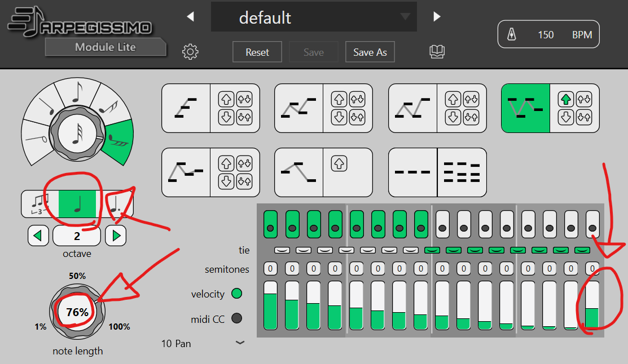Viewport: 628px width, 364px height.
Task: Select the third zigzag-up arpeggio pattern
Action: pyautogui.click(x=412, y=108)
